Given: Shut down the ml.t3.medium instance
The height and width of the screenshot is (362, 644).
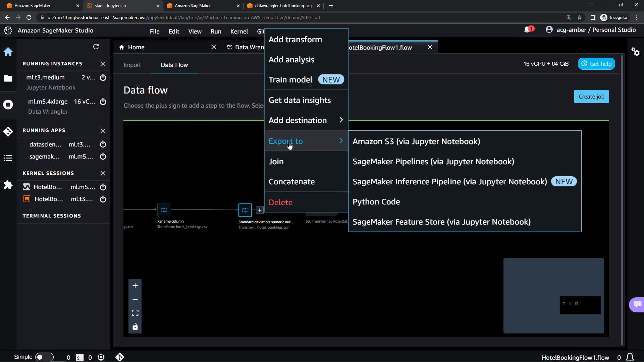Looking at the screenshot, I should [x=103, y=77].
